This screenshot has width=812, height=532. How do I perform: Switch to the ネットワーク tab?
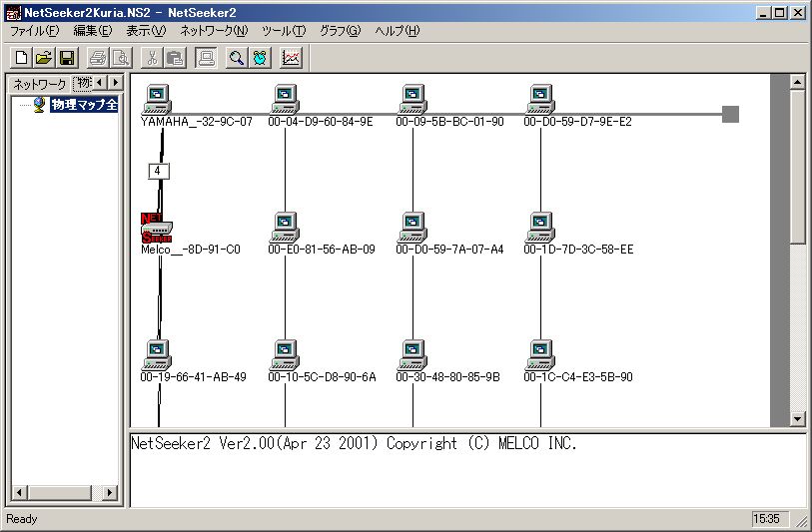point(39,84)
